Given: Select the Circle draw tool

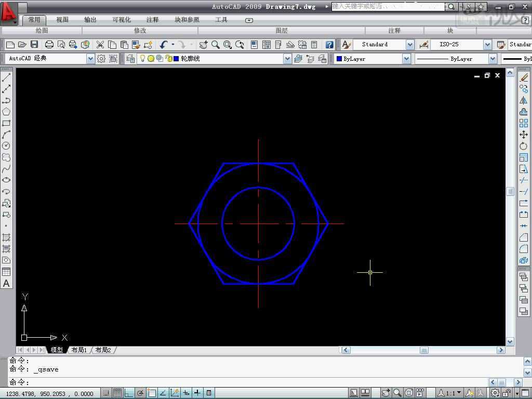Looking at the screenshot, I should click(x=6, y=146).
